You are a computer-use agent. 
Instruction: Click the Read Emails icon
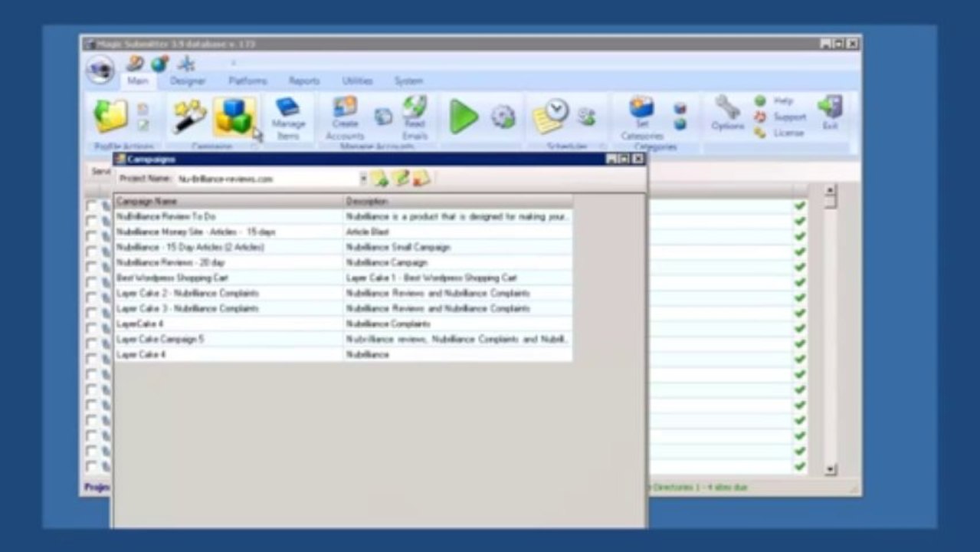click(x=415, y=118)
